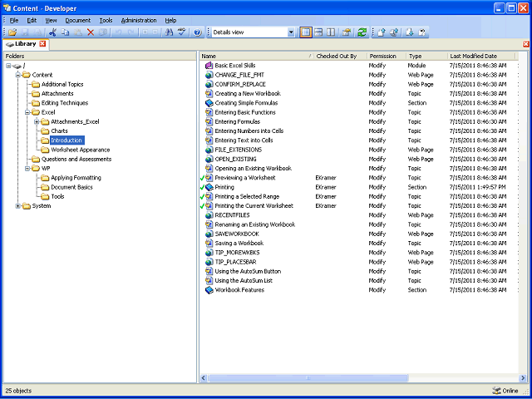Click the Cut scissors toolbar icon

52,32
